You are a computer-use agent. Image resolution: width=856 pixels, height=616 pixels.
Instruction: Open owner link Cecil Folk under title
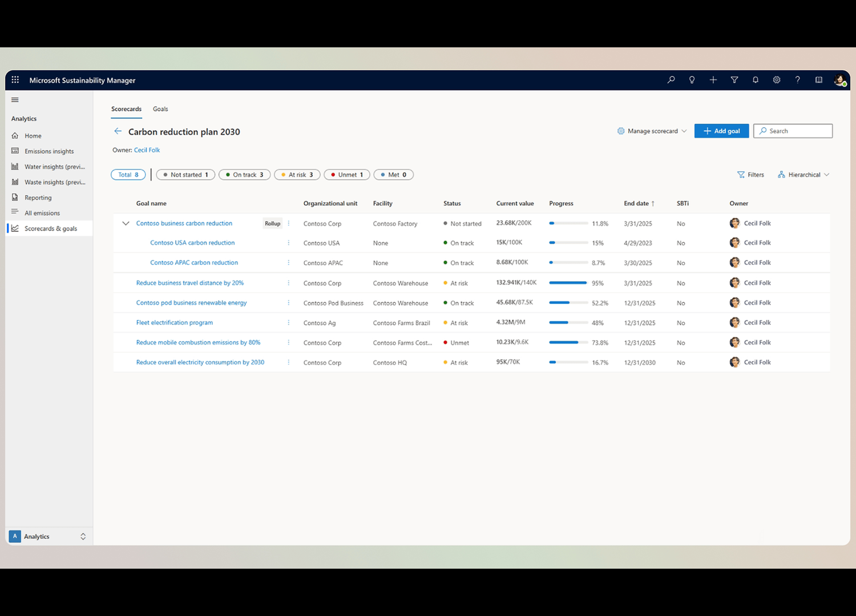coord(147,150)
